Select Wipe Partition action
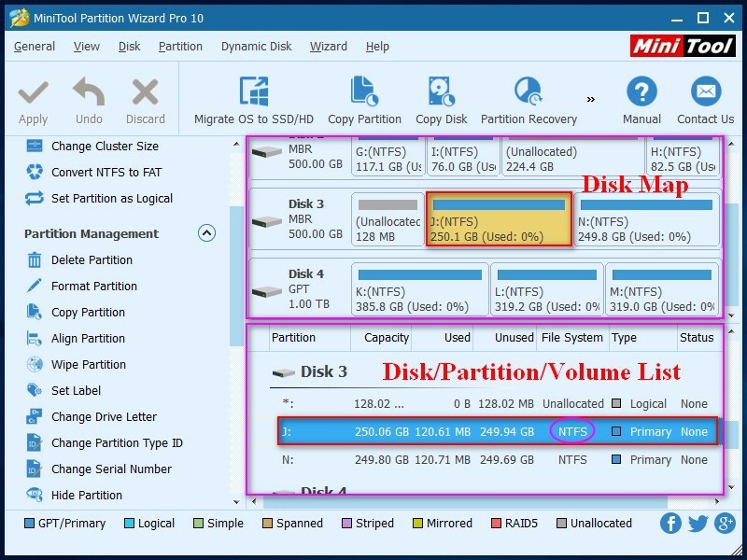 click(77, 365)
